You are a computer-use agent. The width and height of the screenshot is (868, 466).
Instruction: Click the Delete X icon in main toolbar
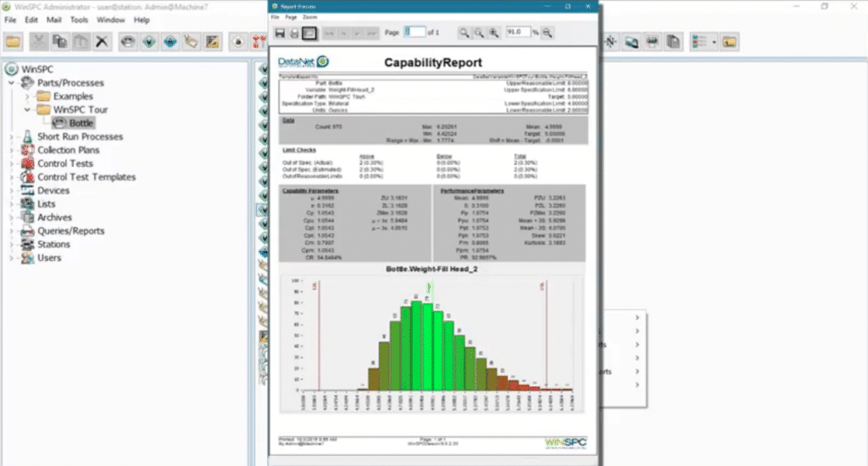click(102, 41)
